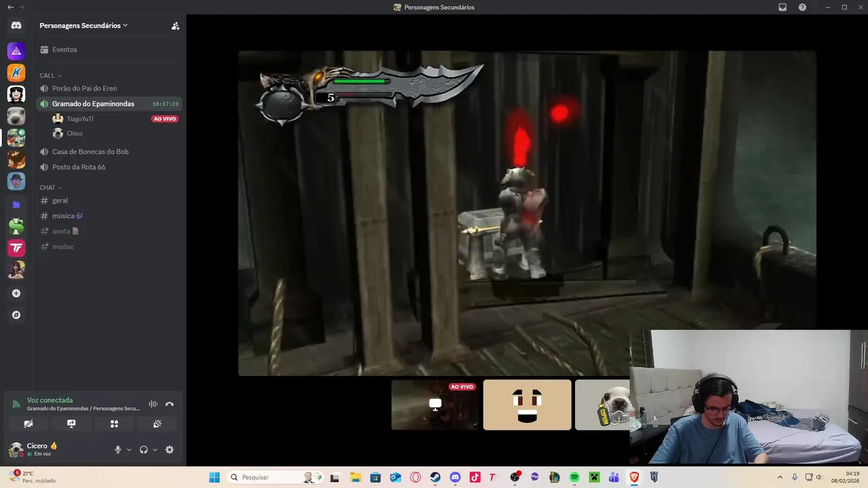Open Spotify from the taskbar
Screen dimensions: 868x488
click(574, 477)
